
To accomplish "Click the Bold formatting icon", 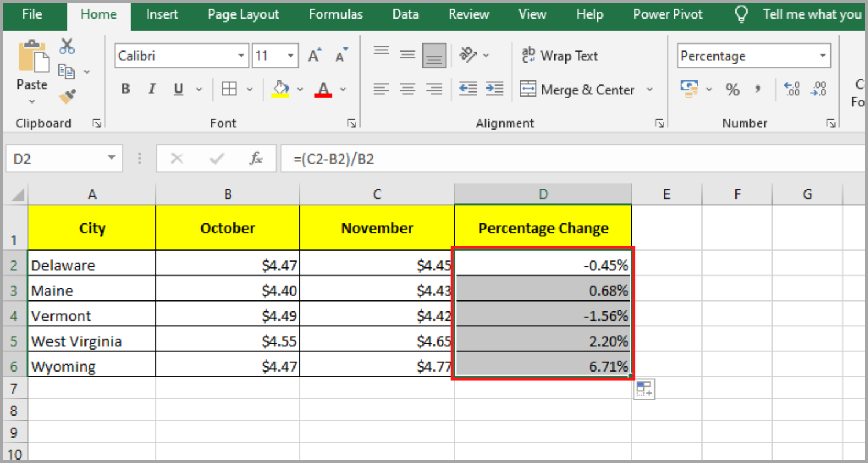I will point(126,89).
